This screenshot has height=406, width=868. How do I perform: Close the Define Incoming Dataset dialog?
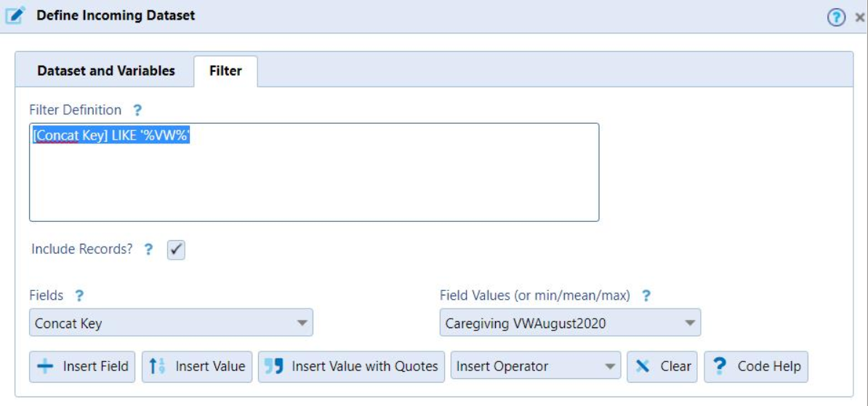tap(859, 18)
